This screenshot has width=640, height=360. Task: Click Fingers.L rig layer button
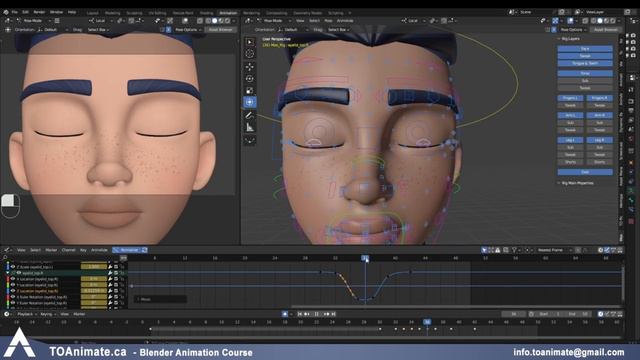570,98
